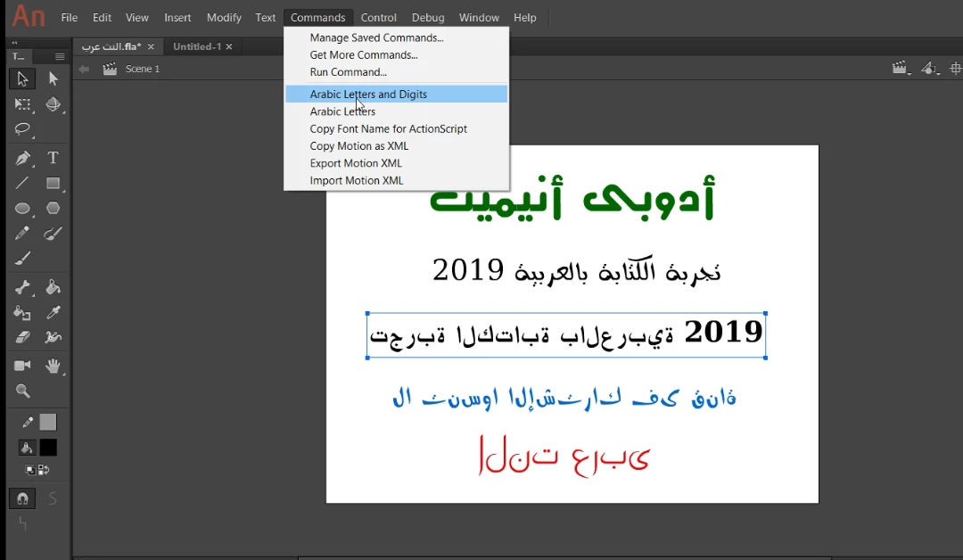Select the 3D Rotation tool
Viewport: 963px width, 560px height.
pyautogui.click(x=53, y=103)
